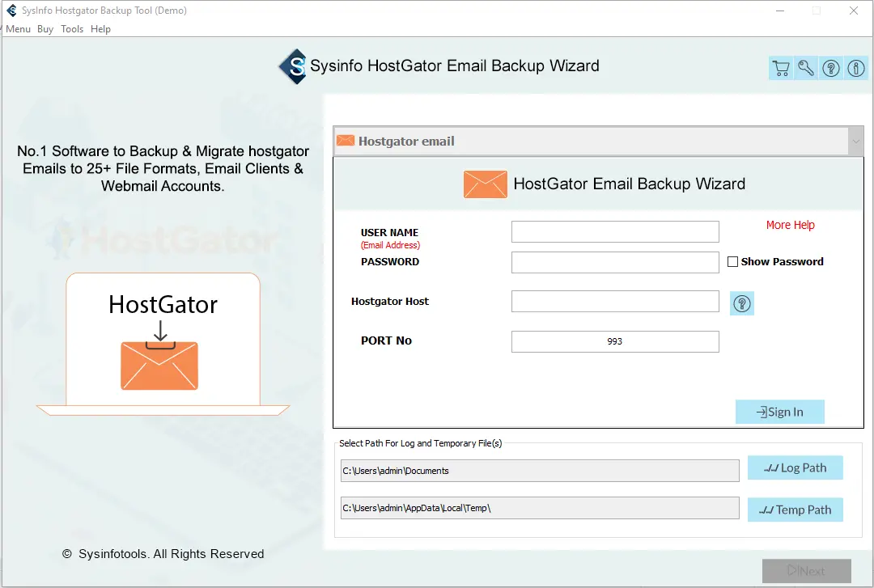
Task: Open the Help menu
Action: [100, 29]
